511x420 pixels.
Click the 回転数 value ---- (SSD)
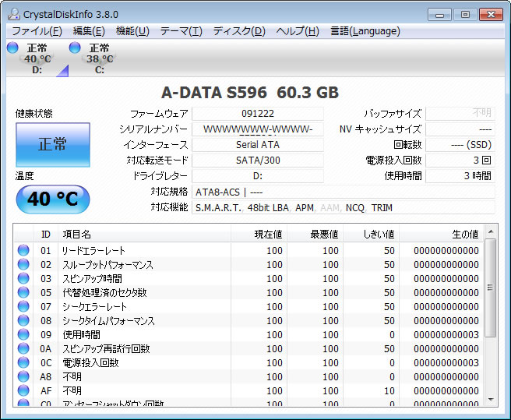coord(460,145)
